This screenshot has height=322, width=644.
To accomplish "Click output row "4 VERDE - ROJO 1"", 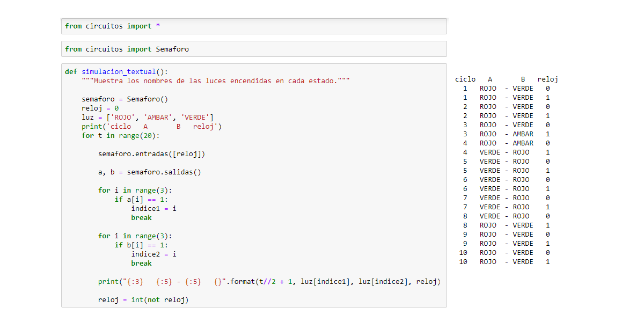I will (507, 152).
